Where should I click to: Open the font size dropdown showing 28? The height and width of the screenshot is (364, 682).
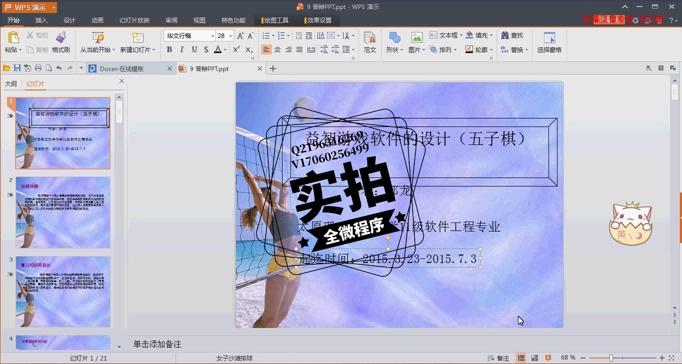(231, 36)
